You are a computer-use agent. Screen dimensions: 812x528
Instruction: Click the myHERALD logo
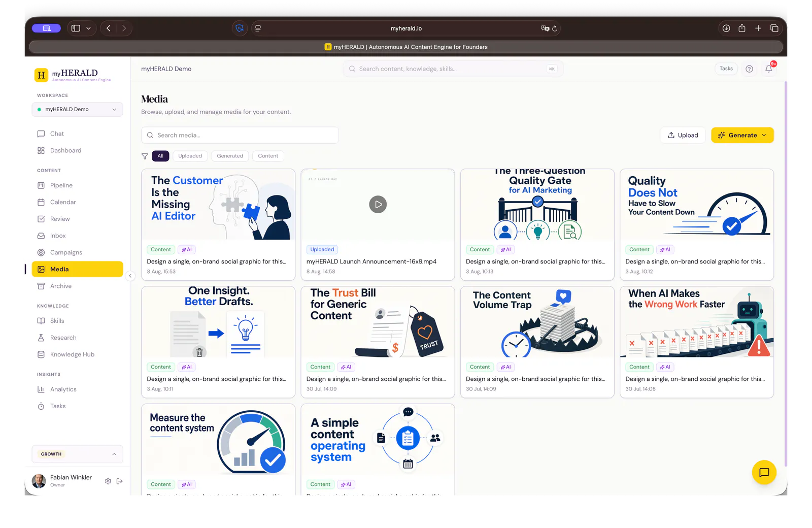click(73, 75)
